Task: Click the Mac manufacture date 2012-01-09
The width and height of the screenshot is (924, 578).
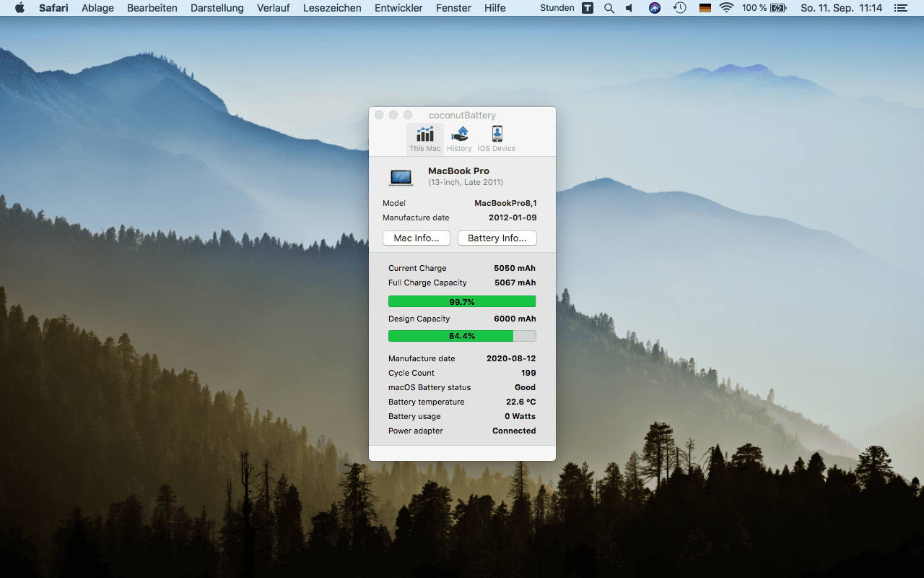Action: tap(513, 217)
